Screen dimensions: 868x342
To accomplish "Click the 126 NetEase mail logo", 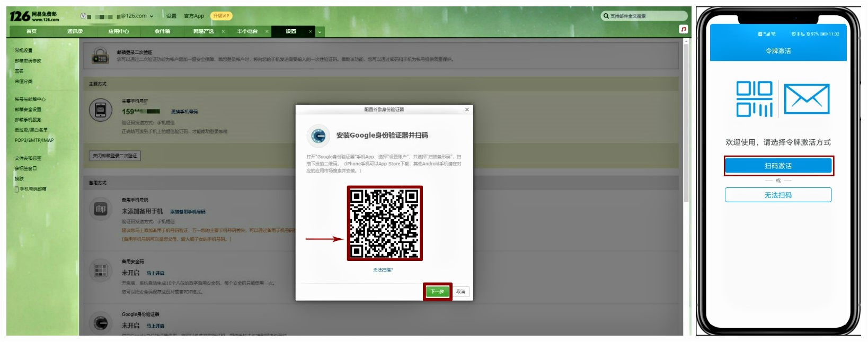I will [34, 16].
